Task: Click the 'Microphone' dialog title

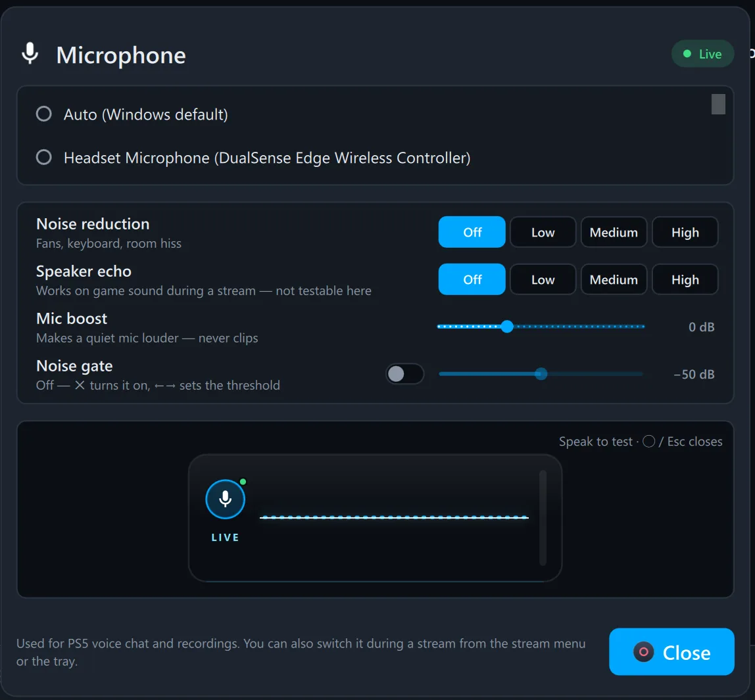Action: click(121, 55)
